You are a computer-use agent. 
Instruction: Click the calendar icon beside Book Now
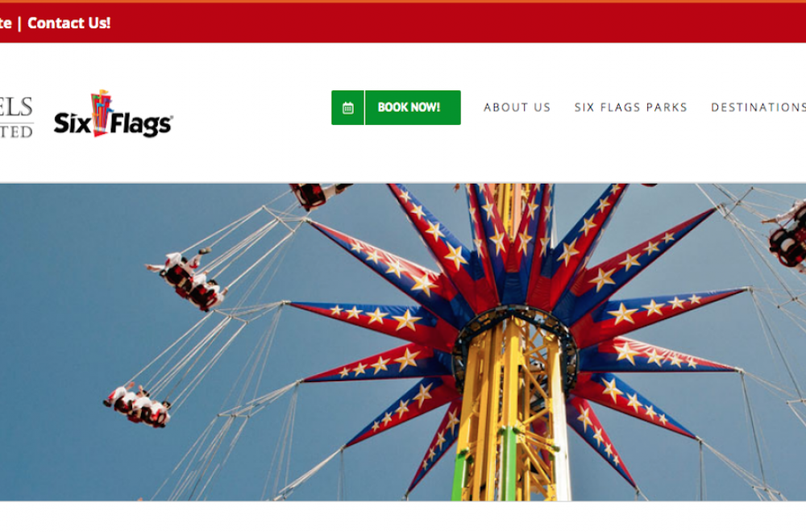click(348, 108)
